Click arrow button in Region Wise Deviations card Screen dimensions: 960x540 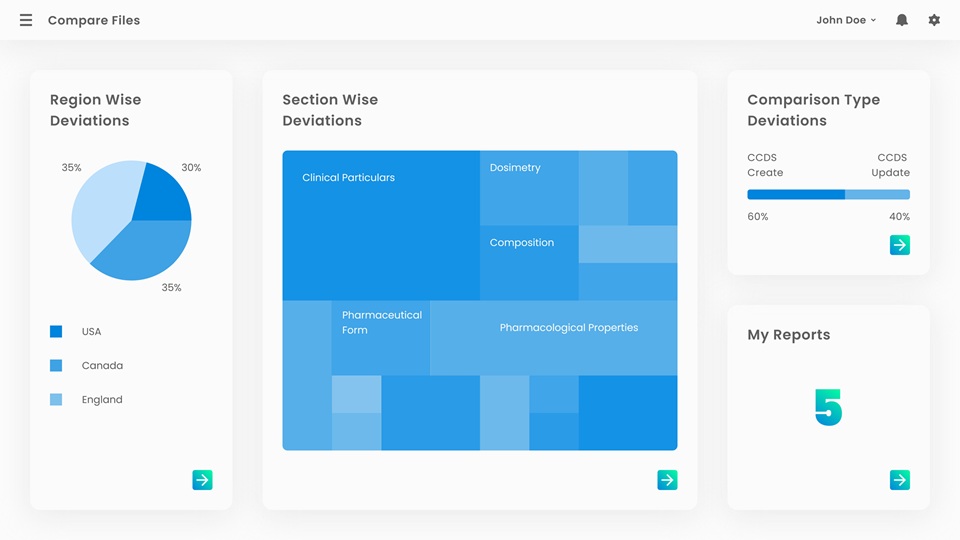tap(203, 480)
